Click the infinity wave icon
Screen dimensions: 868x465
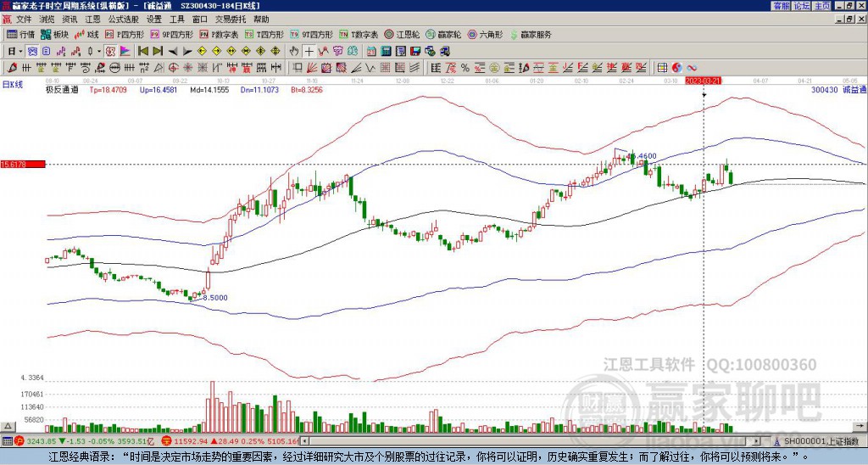pos(692,68)
